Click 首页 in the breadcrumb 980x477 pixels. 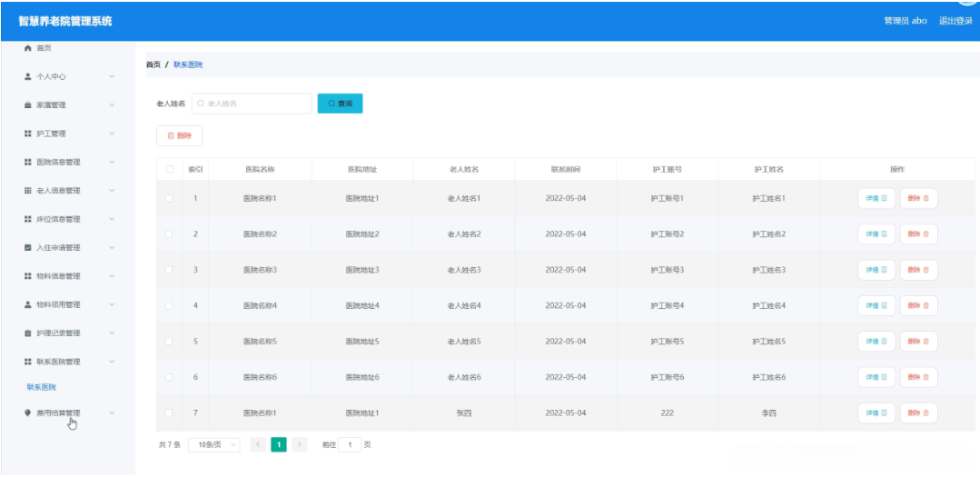click(x=153, y=65)
